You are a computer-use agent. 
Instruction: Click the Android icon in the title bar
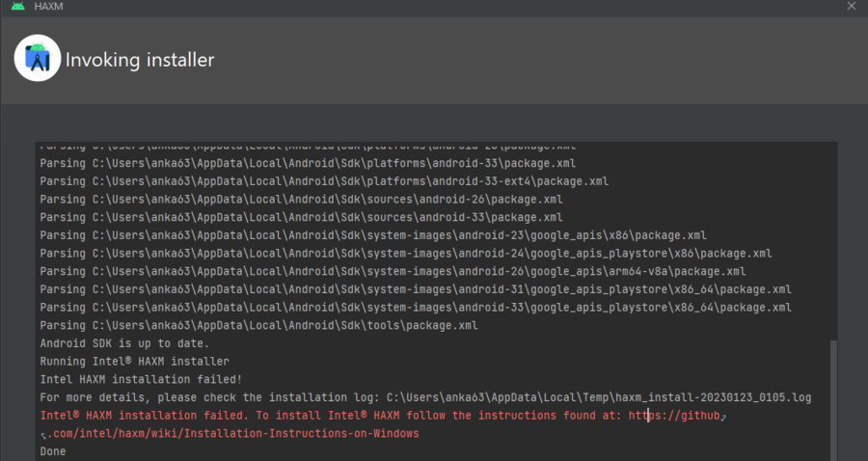point(15,7)
